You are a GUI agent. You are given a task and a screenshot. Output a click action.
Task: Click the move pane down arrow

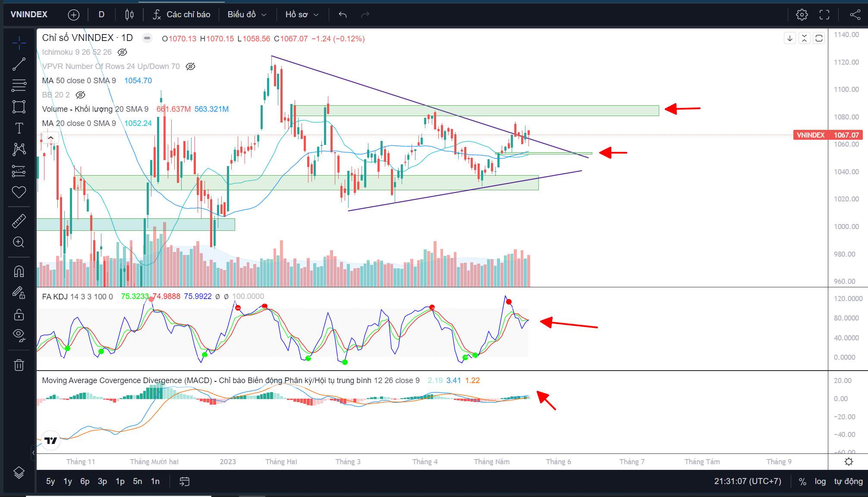click(x=790, y=38)
